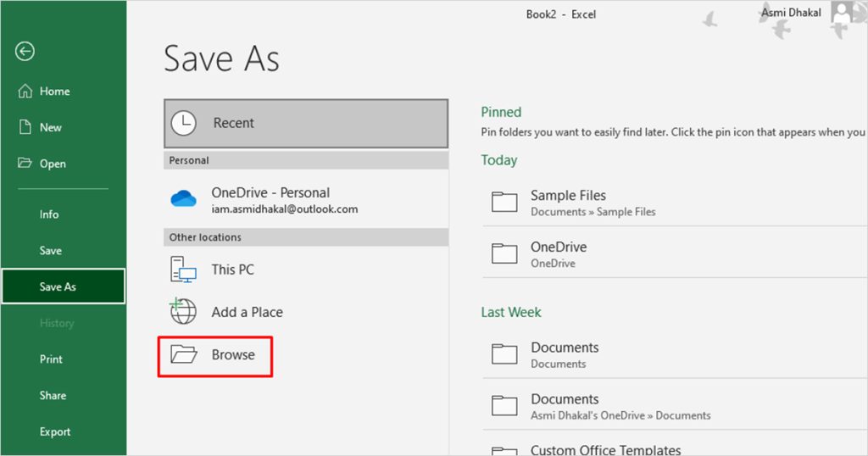Click the OneDrive cloud icon

(183, 199)
